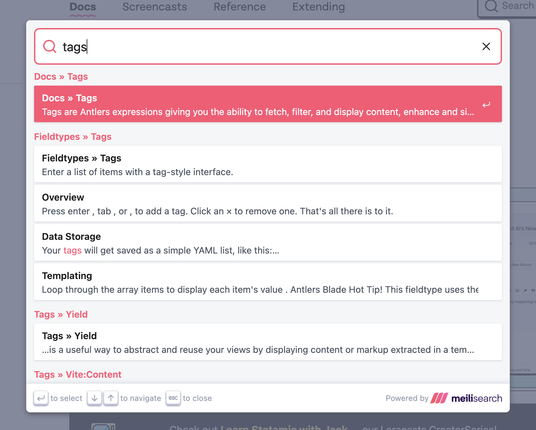The height and width of the screenshot is (430, 536).
Task: Open the Fieldtypes » Tags result
Action: 268,164
